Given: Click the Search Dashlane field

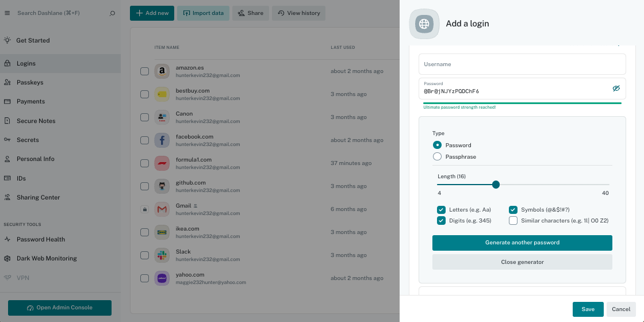Looking at the screenshot, I should (x=60, y=13).
